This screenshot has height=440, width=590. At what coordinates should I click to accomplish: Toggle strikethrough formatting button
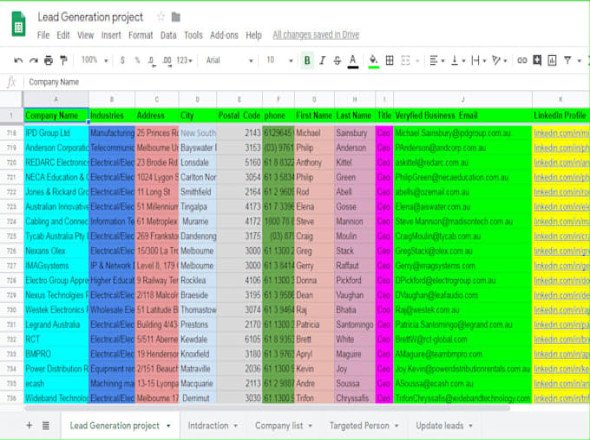[x=337, y=60]
